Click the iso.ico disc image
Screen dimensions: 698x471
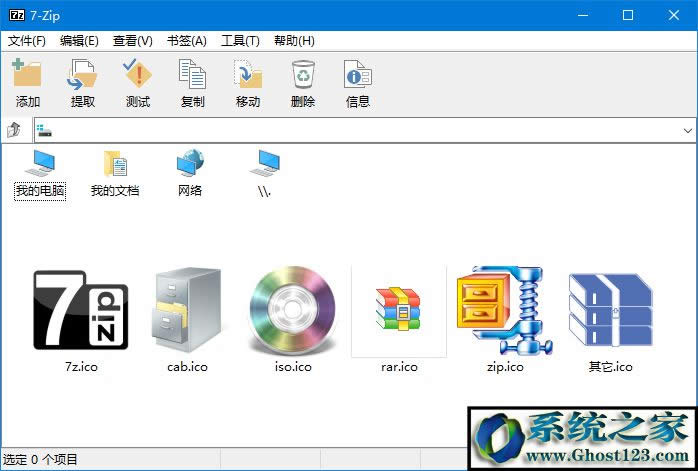pyautogui.click(x=292, y=309)
